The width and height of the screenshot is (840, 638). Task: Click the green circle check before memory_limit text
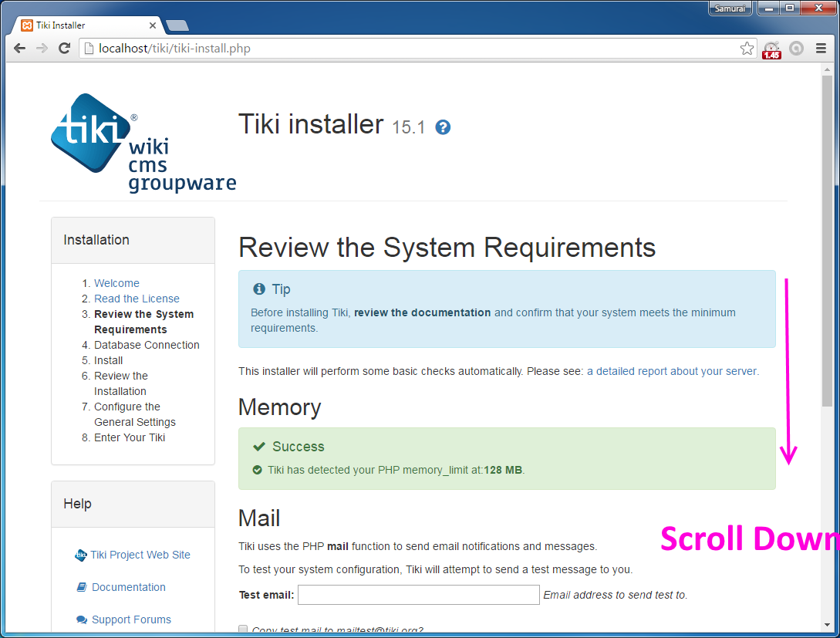[257, 470]
